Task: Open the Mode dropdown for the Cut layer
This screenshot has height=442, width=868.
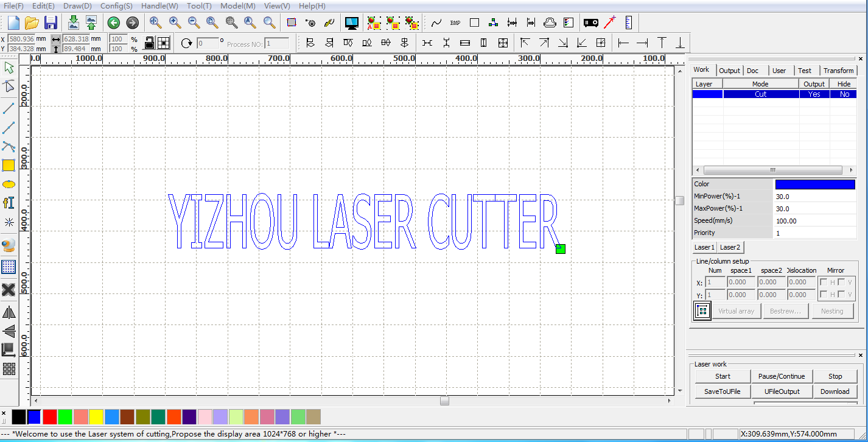Action: pos(760,94)
